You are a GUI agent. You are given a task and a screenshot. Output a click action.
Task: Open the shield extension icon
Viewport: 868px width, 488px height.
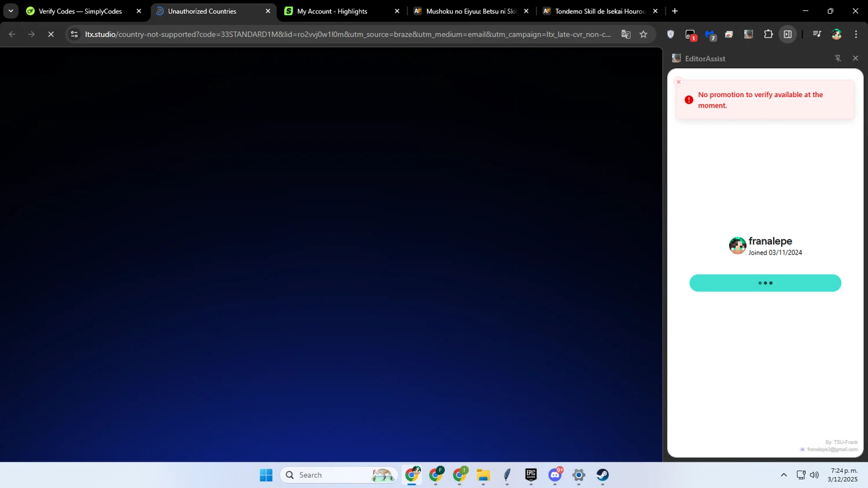[x=671, y=34]
